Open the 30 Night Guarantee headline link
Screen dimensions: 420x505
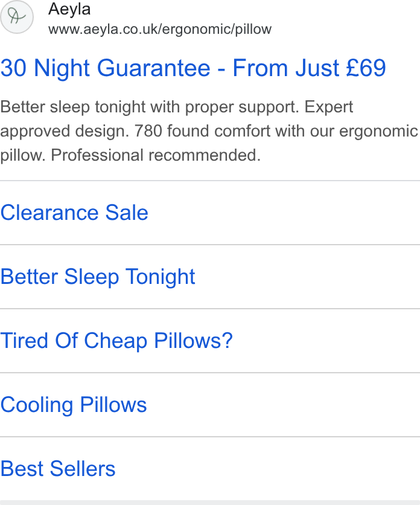tap(193, 68)
